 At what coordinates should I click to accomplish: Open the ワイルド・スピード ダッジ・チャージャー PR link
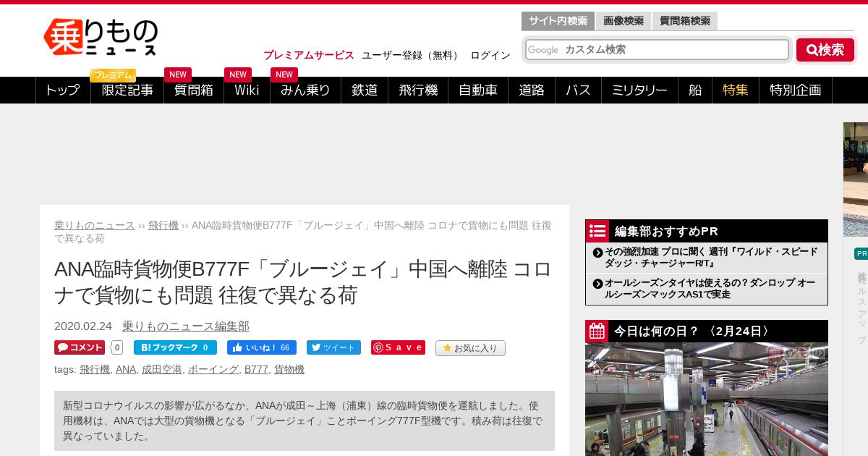pos(712,258)
